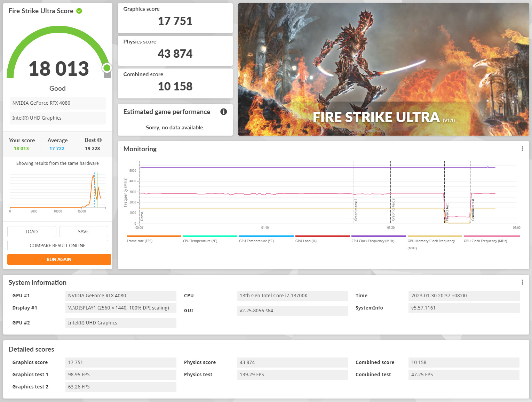Click the Fire Strike Ultra banner image
Viewport: 532px width, 402px height.
pyautogui.click(x=383, y=70)
